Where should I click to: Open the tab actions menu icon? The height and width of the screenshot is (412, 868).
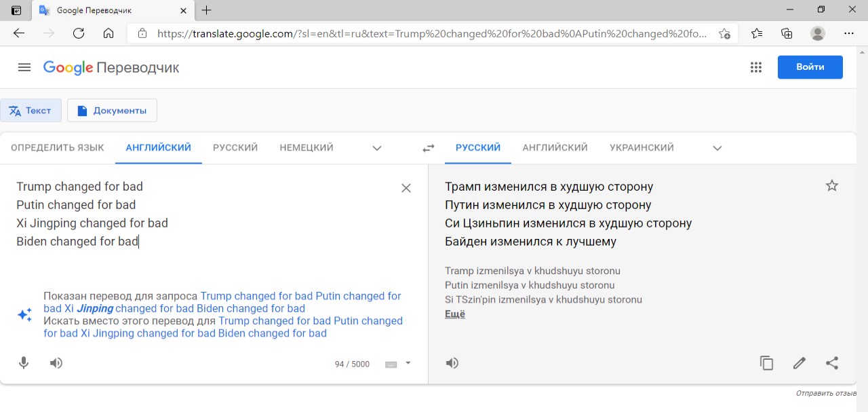click(x=16, y=10)
